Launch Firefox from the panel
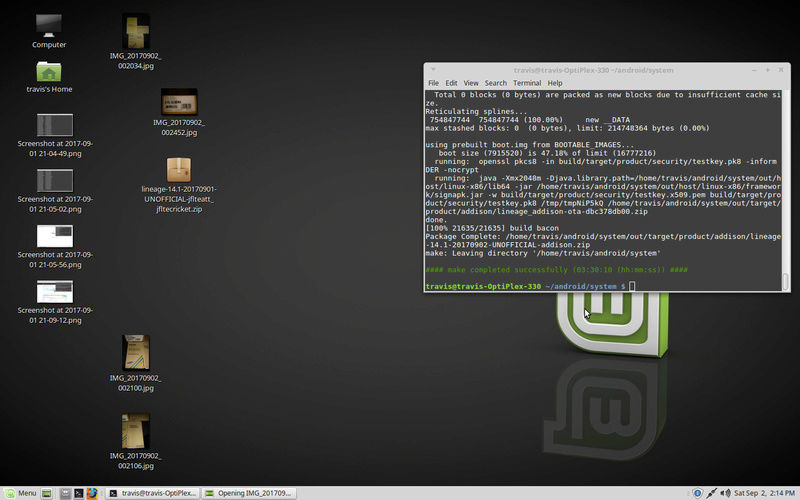Image resolution: width=800 pixels, height=500 pixels. coord(92,493)
